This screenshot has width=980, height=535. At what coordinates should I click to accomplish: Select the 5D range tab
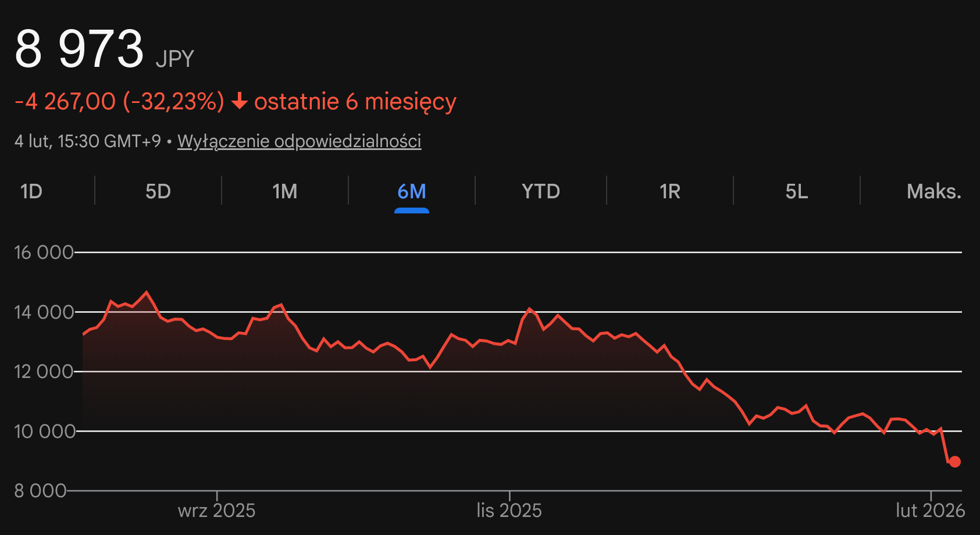coord(158,191)
